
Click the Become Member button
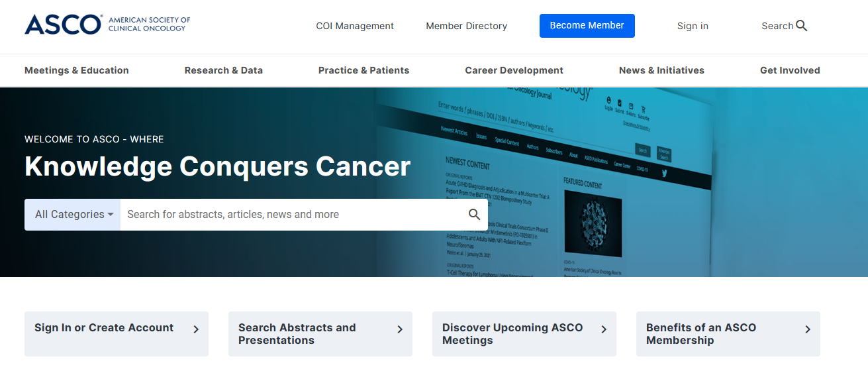(x=587, y=26)
